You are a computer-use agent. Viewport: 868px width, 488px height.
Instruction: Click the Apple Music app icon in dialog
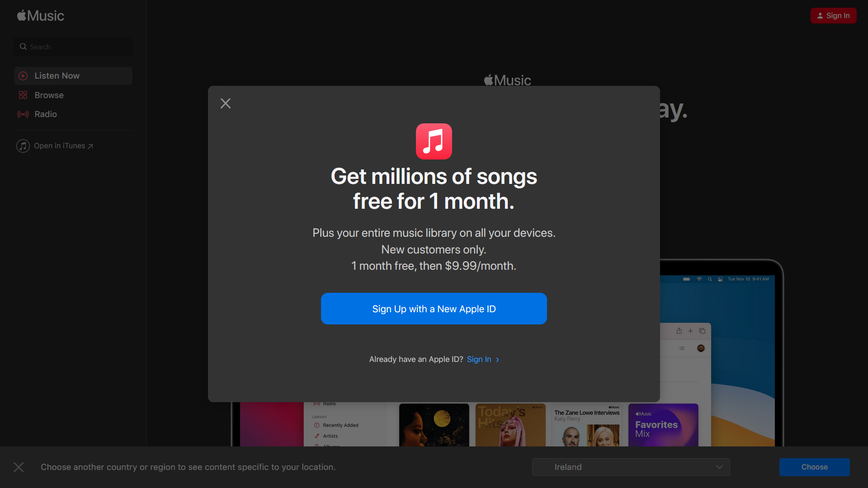434,141
